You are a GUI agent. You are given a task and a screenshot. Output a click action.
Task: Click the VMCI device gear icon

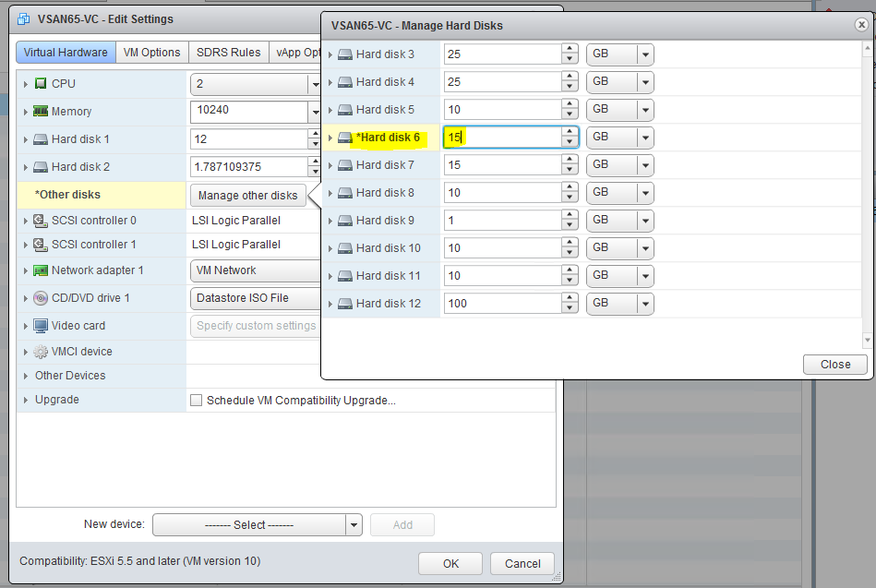[x=41, y=352]
